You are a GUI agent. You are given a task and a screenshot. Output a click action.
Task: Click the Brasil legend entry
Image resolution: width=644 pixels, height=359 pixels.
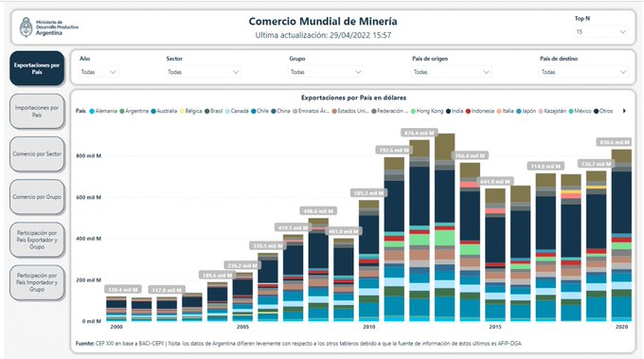pyautogui.click(x=214, y=111)
